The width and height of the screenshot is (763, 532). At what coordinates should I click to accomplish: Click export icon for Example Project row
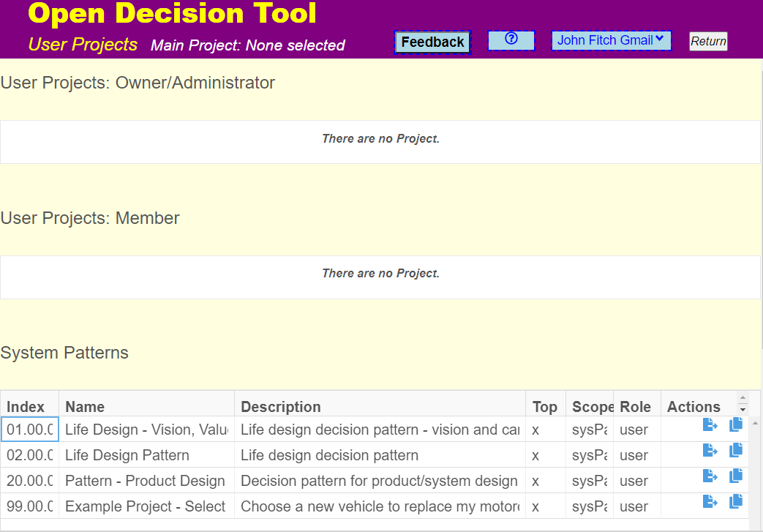point(710,501)
